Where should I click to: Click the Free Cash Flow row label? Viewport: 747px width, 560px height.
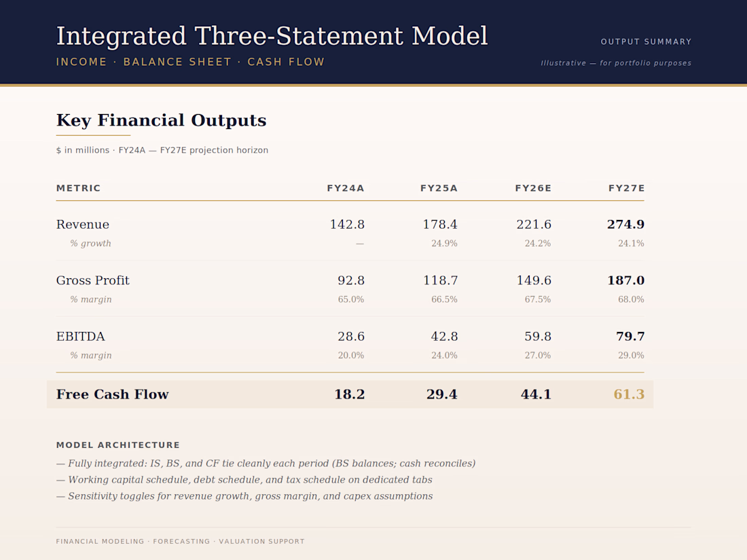[x=113, y=394]
